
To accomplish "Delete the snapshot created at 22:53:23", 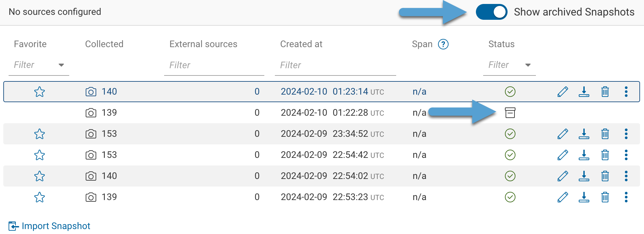I will [x=605, y=197].
